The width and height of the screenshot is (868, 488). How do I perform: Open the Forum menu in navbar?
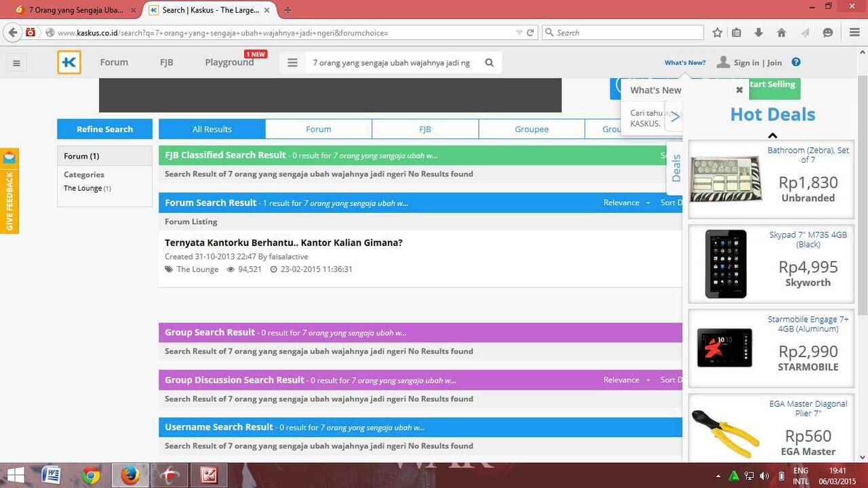(x=114, y=62)
